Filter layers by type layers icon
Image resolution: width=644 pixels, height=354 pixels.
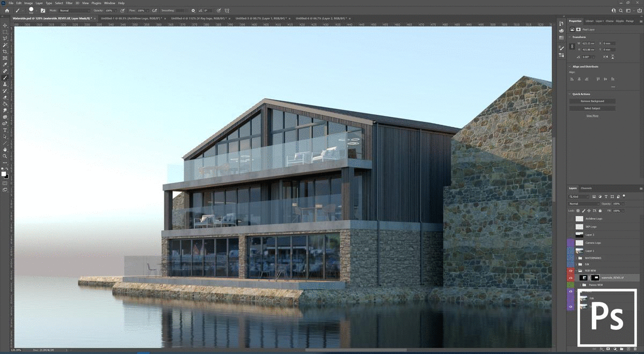click(x=606, y=197)
